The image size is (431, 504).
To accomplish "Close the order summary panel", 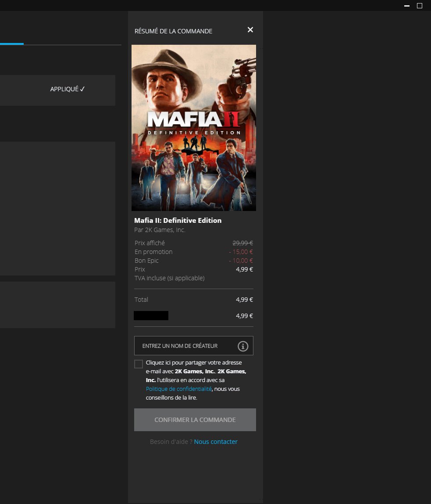I will point(250,30).
